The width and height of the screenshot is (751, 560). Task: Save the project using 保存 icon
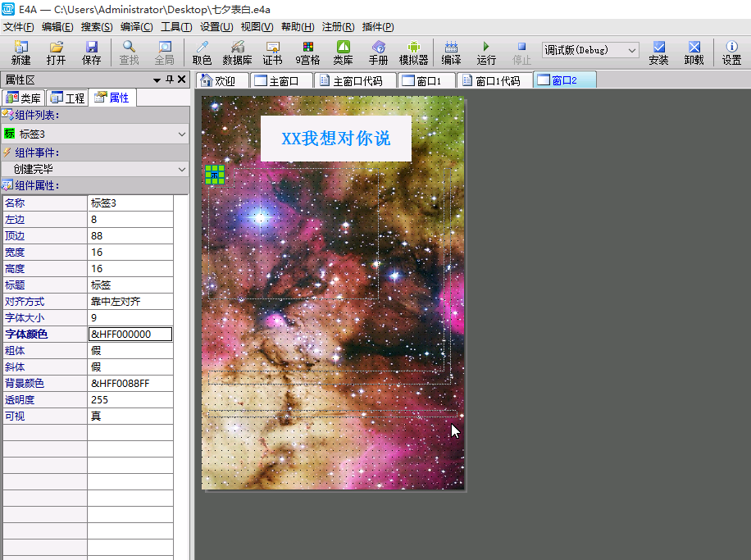click(92, 52)
